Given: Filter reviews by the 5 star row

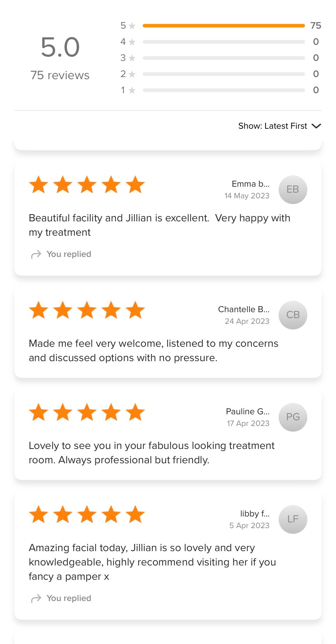Looking at the screenshot, I should [x=220, y=26].
